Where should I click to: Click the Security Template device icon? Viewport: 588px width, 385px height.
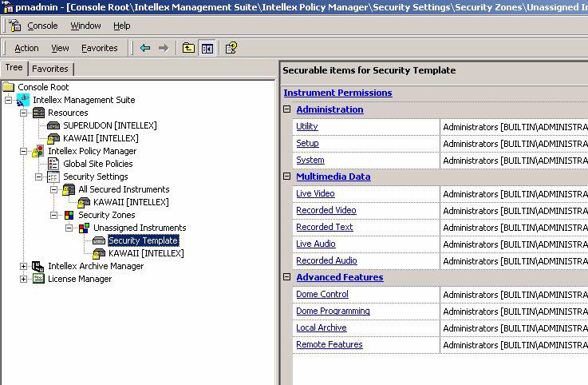click(99, 240)
